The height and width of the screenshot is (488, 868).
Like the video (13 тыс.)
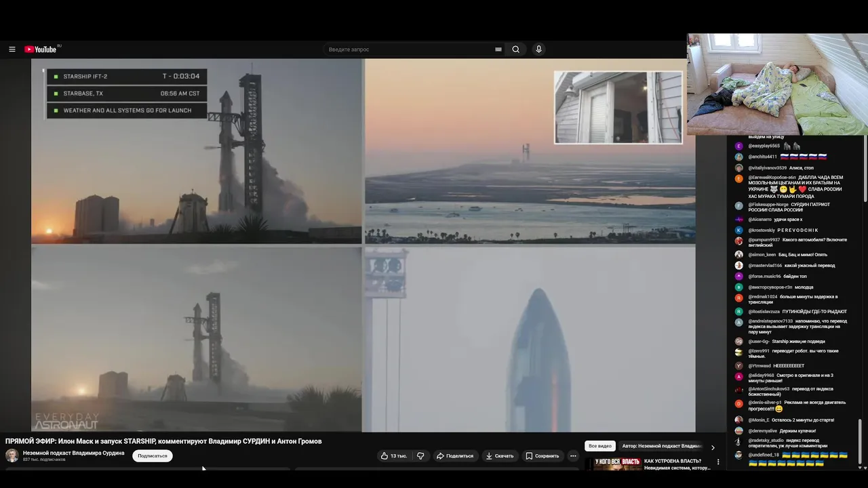(394, 456)
